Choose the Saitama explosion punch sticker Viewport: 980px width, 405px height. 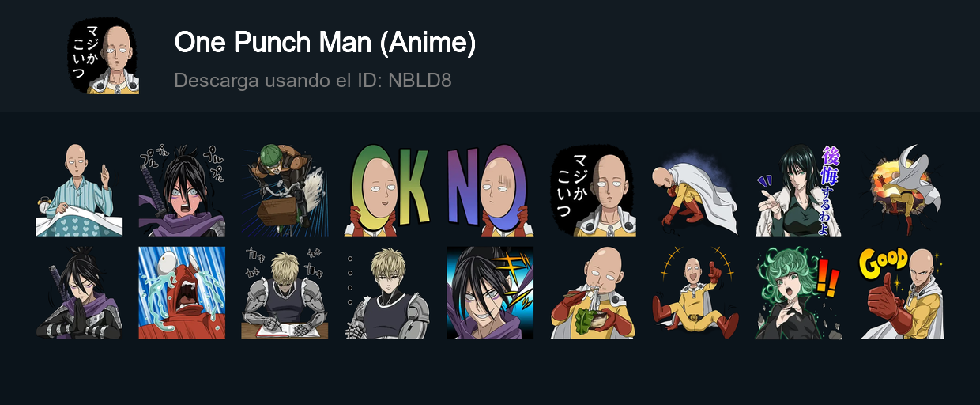[901, 190]
